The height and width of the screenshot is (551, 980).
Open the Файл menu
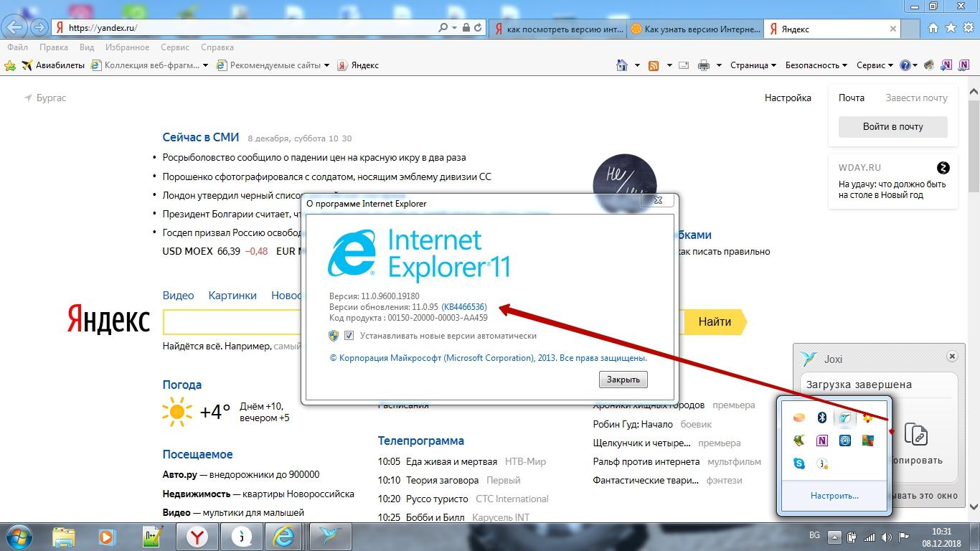[17, 47]
